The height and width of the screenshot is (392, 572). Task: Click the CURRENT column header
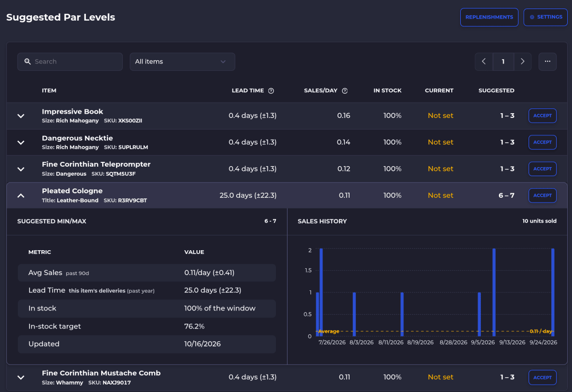pyautogui.click(x=439, y=90)
